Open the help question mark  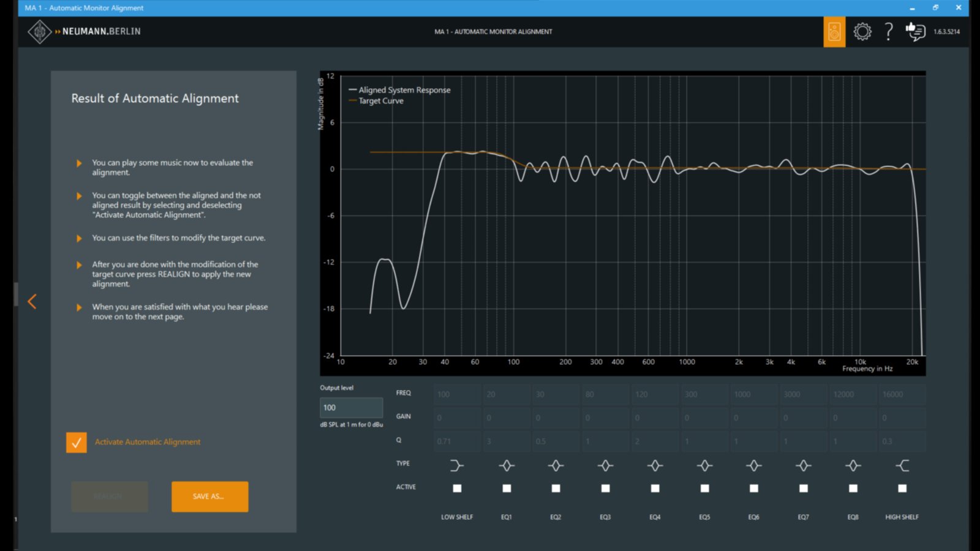click(889, 32)
